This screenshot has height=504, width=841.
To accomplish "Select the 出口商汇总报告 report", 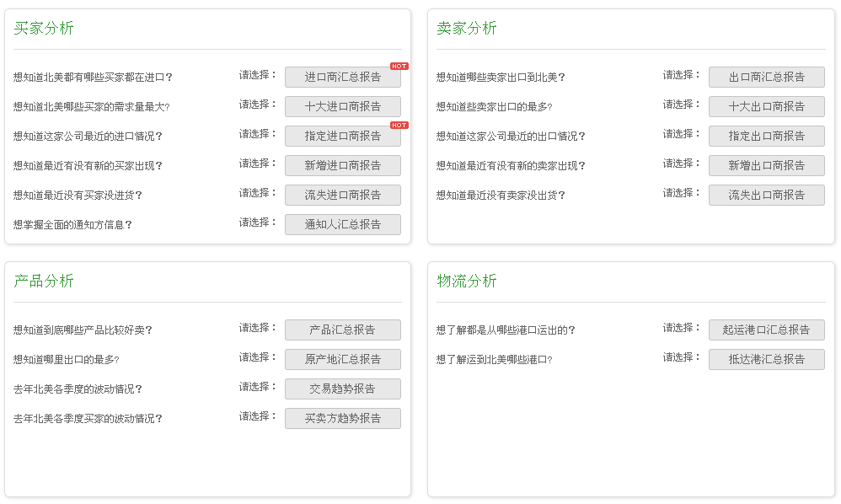I will pyautogui.click(x=767, y=77).
